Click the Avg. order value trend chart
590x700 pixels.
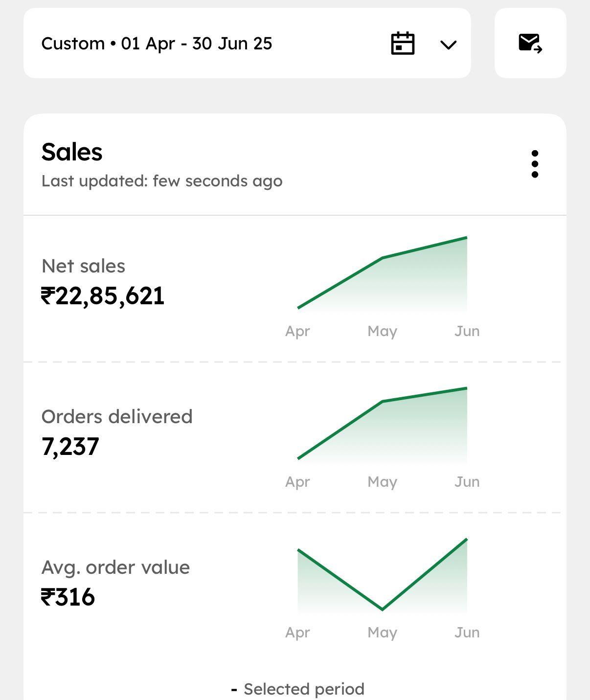point(383,577)
